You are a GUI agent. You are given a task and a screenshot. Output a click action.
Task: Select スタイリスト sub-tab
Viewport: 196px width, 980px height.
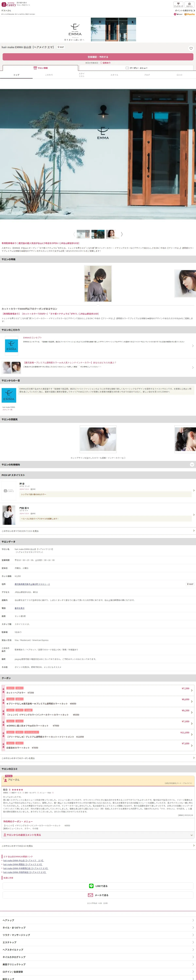pyautogui.click(x=82, y=75)
